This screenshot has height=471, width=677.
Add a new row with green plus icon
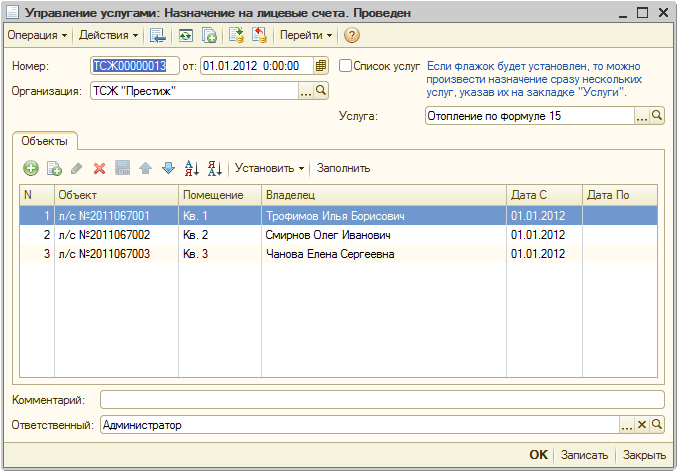pos(31,168)
